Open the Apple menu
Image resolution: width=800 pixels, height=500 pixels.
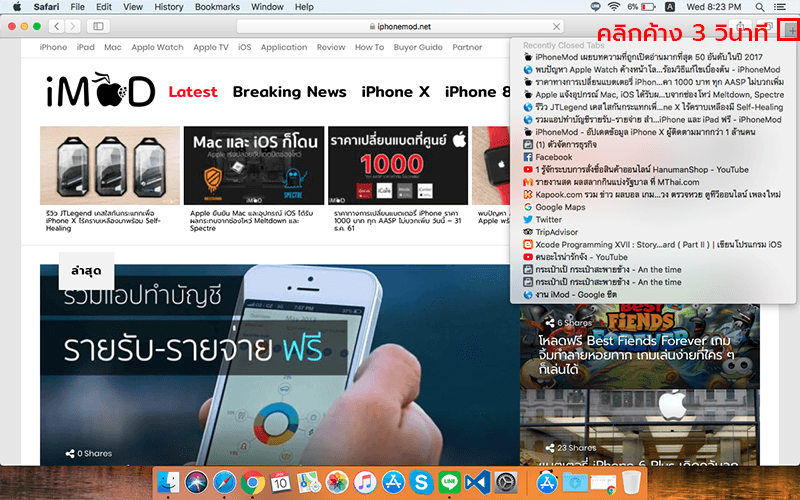17,7
